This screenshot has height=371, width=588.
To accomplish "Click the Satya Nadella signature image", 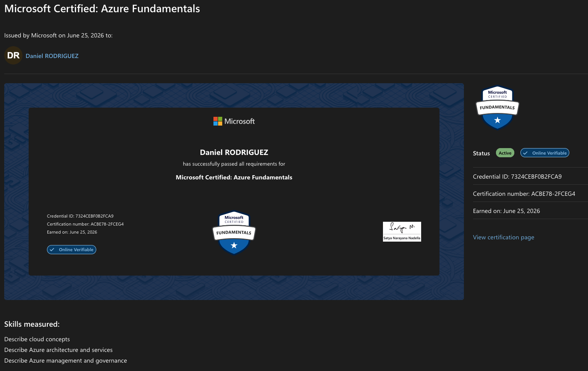I will click(402, 232).
